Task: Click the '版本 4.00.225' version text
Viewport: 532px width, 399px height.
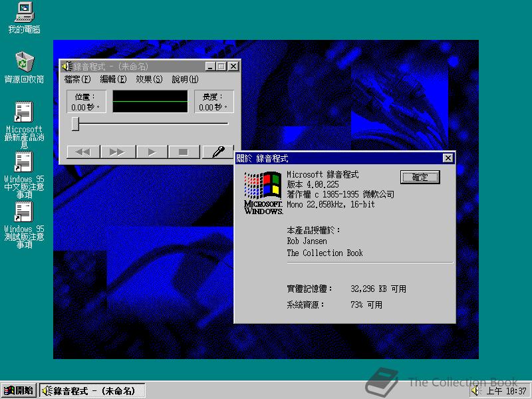Action: [x=313, y=185]
